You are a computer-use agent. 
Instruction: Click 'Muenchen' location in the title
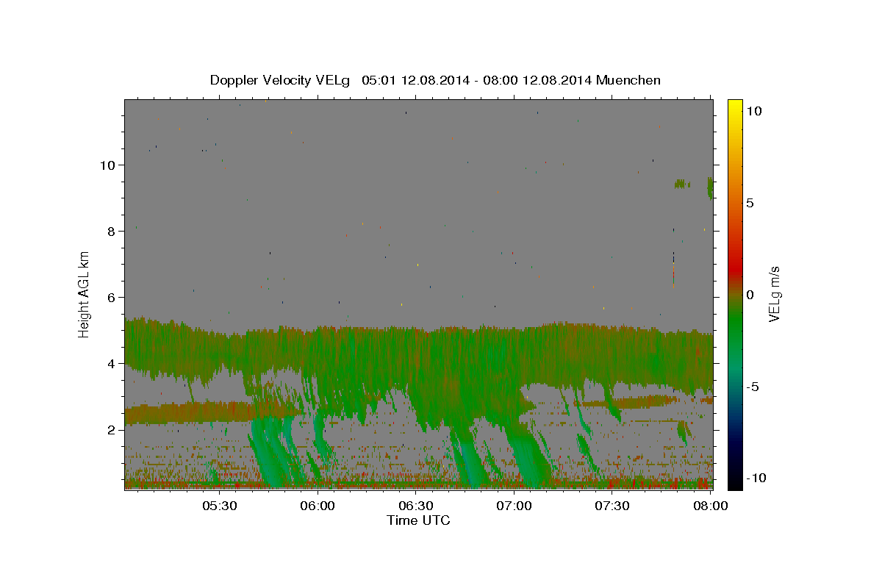click(628, 80)
